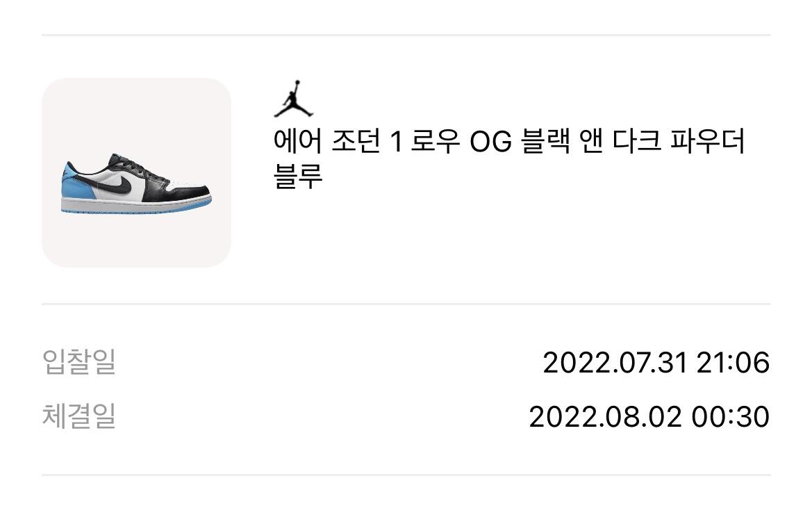Select the bid date 2022.07.31

[x=614, y=363]
